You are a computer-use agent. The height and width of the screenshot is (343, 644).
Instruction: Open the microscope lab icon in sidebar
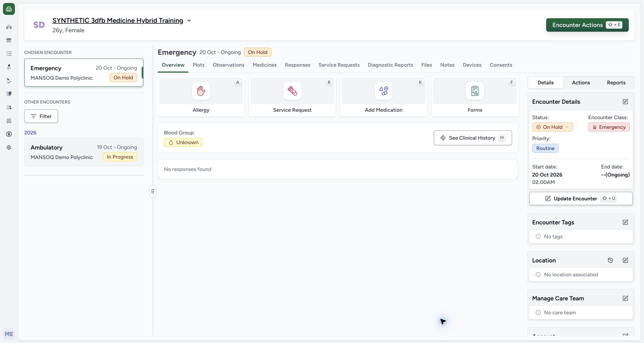[9, 80]
